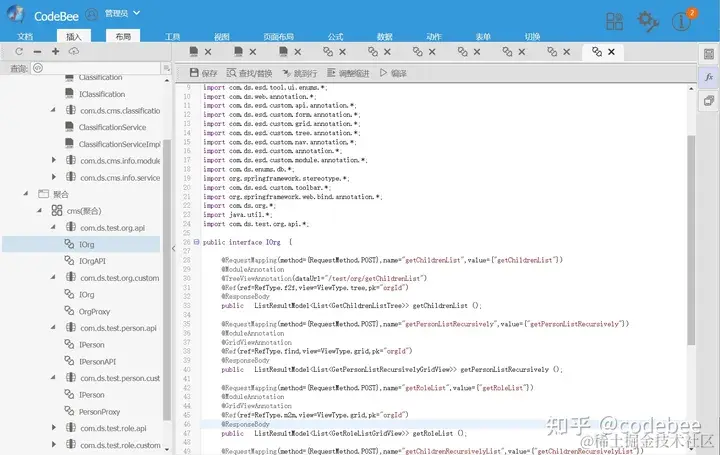Open the 管理员 user dropdown
The width and height of the screenshot is (720, 455).
tap(122, 13)
